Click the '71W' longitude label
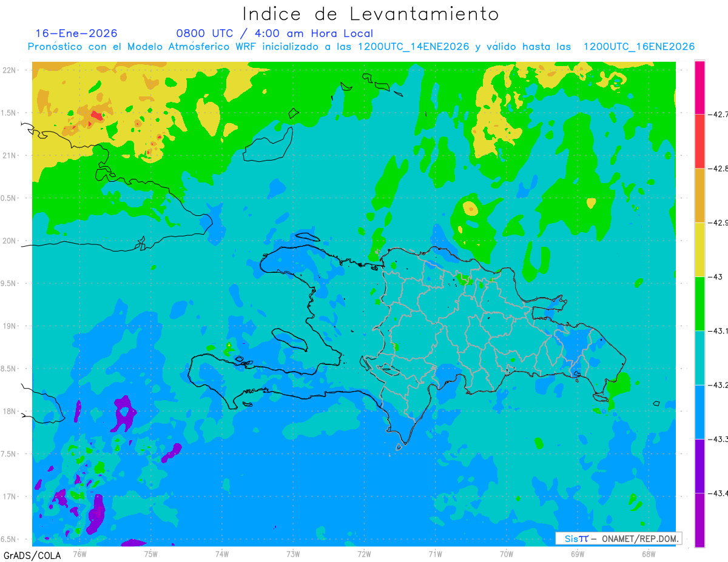Screen dimensions: 728x562 pos(435,554)
